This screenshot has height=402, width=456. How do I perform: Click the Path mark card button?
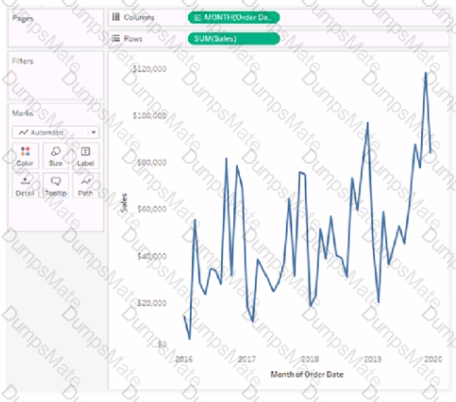(x=86, y=186)
